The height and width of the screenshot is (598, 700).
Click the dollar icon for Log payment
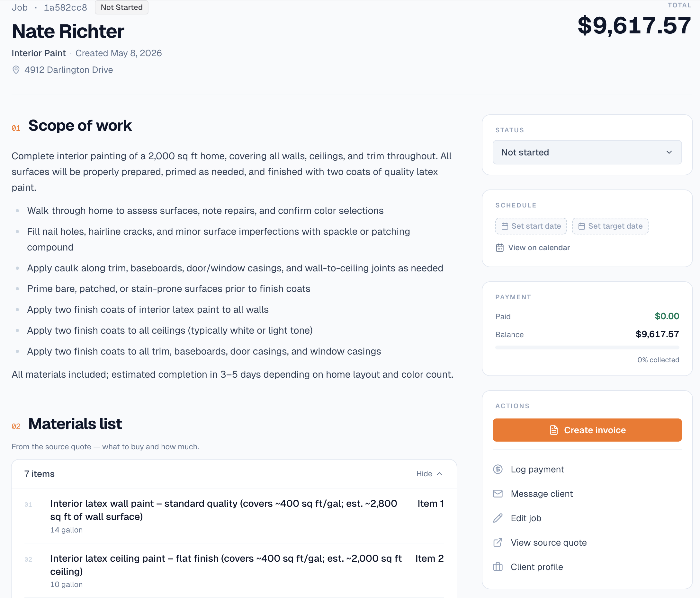click(498, 469)
